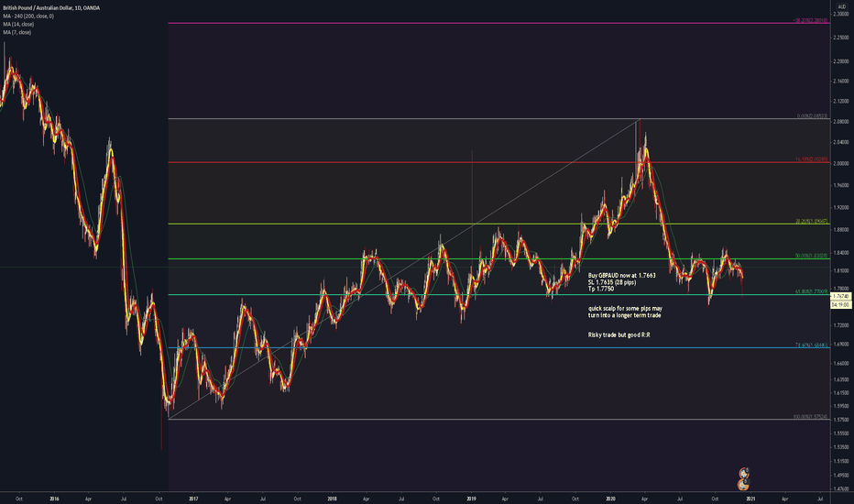This screenshot has height=504, width=854.
Task: Select the 'Buy GBPAUD now at 1.7663' text note
Action: coord(621,276)
